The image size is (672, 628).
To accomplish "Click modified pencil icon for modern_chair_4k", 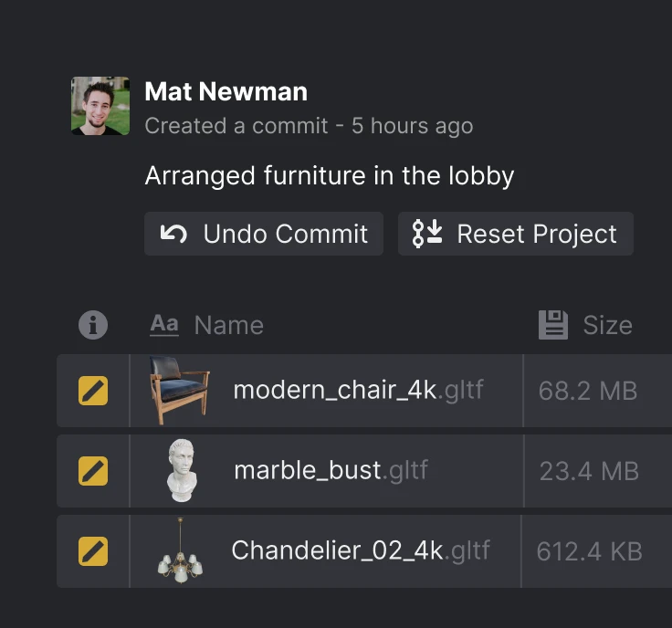I will [93, 391].
